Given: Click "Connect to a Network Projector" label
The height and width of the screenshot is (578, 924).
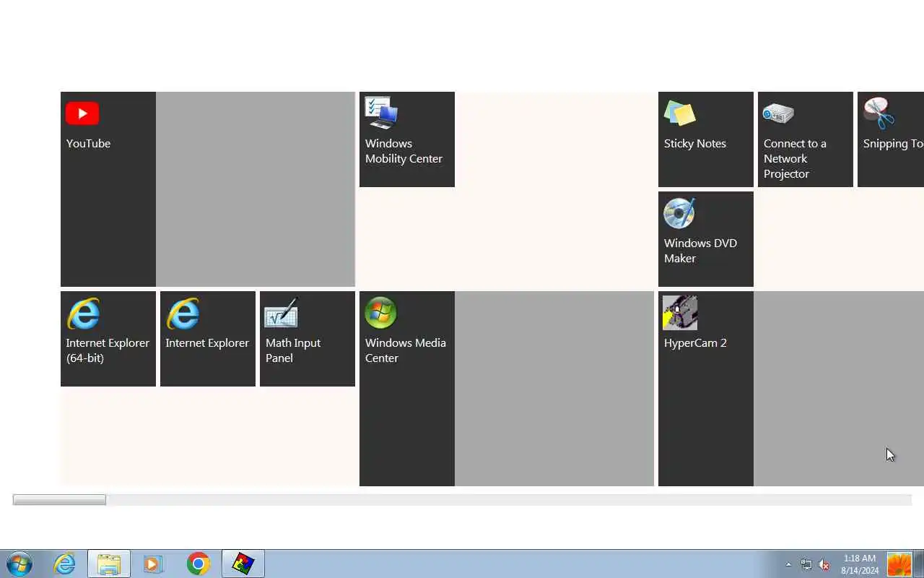Looking at the screenshot, I should click(795, 158).
